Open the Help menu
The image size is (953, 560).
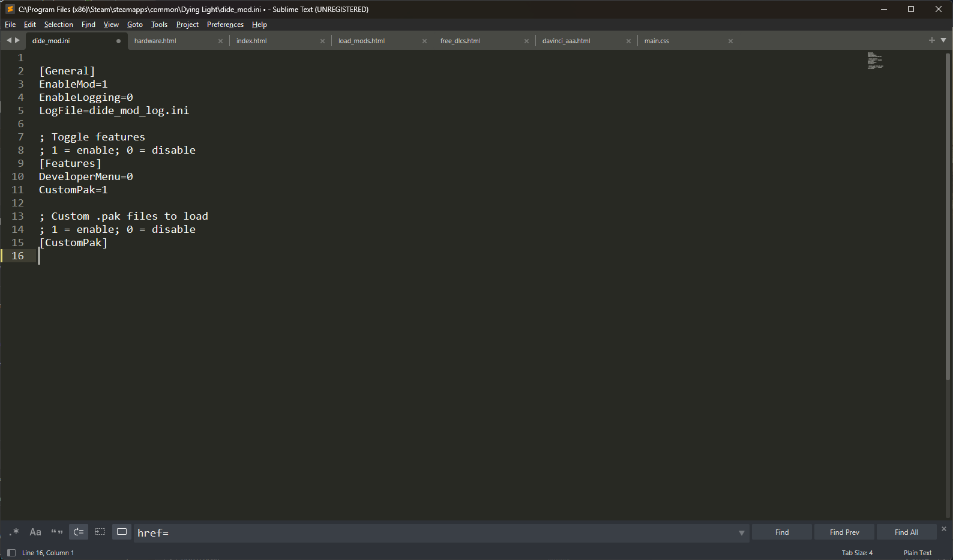point(259,25)
